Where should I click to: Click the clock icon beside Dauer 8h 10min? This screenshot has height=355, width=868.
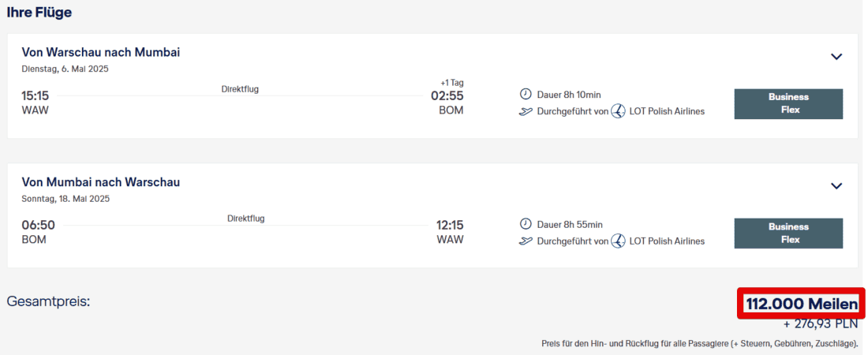tap(526, 95)
